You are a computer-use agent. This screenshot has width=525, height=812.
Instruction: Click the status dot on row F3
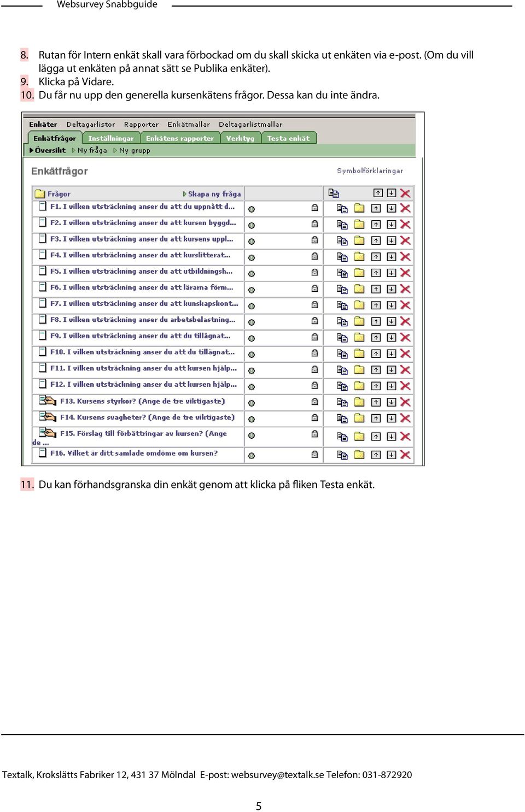point(252,242)
